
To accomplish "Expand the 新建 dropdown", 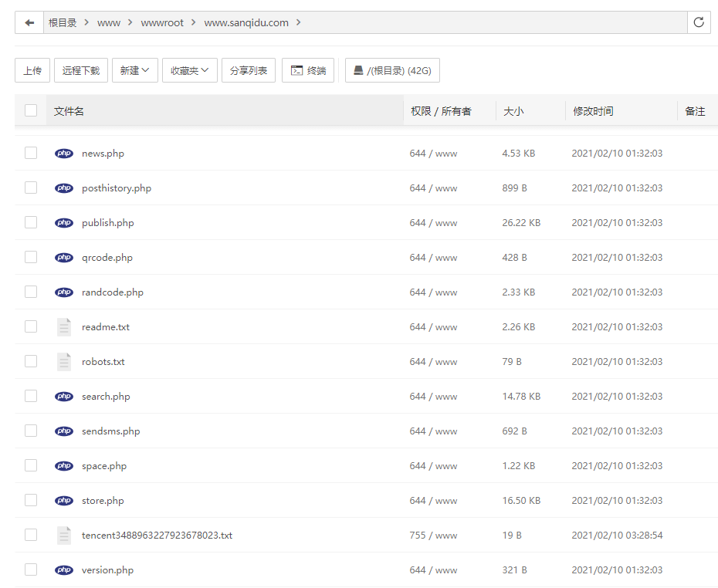I will point(135,70).
